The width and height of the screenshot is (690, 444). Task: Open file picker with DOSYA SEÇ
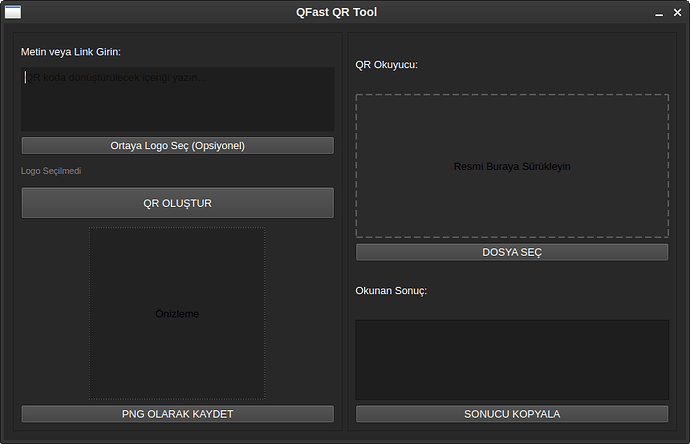pyautogui.click(x=511, y=252)
